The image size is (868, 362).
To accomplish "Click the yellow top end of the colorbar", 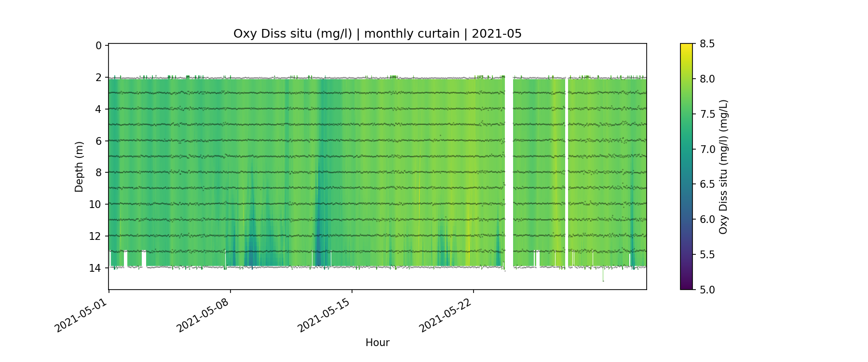I will pos(686,46).
